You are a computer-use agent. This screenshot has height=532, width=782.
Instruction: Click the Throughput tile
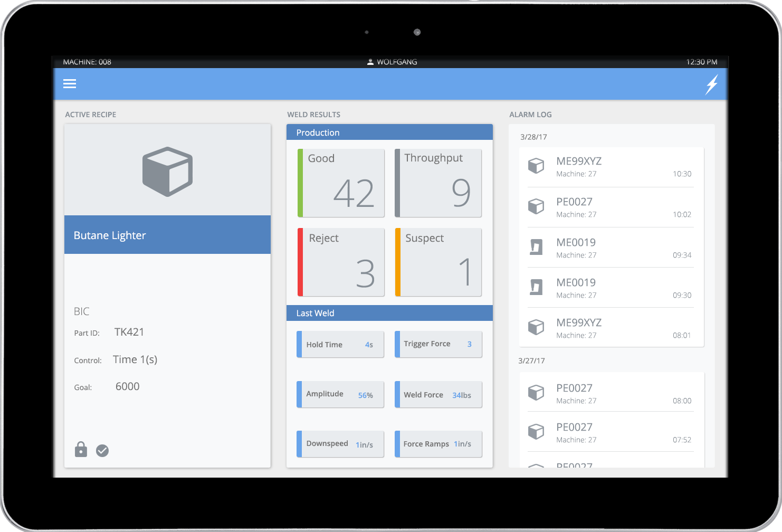438,183
